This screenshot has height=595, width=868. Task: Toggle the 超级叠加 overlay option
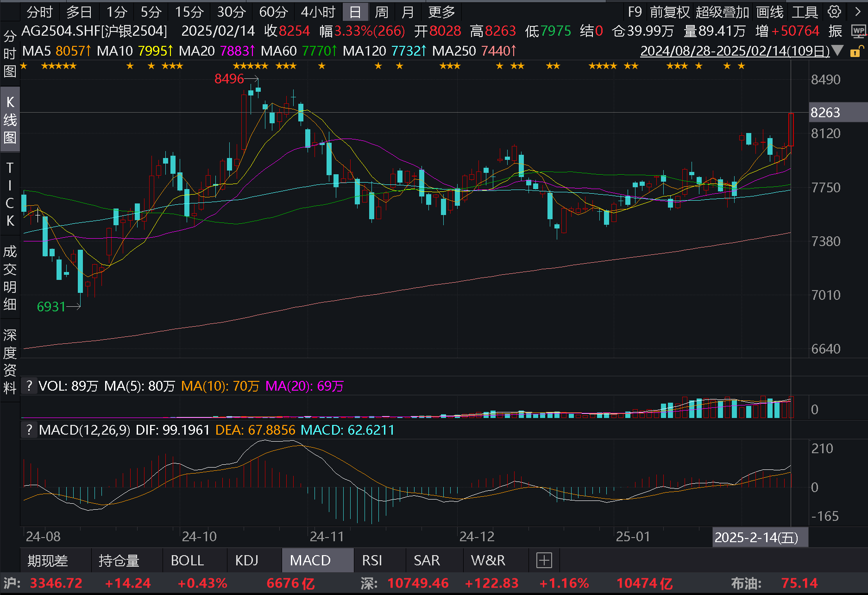click(722, 12)
